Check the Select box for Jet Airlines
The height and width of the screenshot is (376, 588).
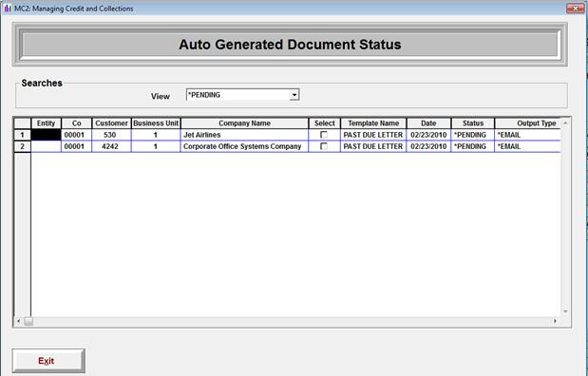(324, 135)
